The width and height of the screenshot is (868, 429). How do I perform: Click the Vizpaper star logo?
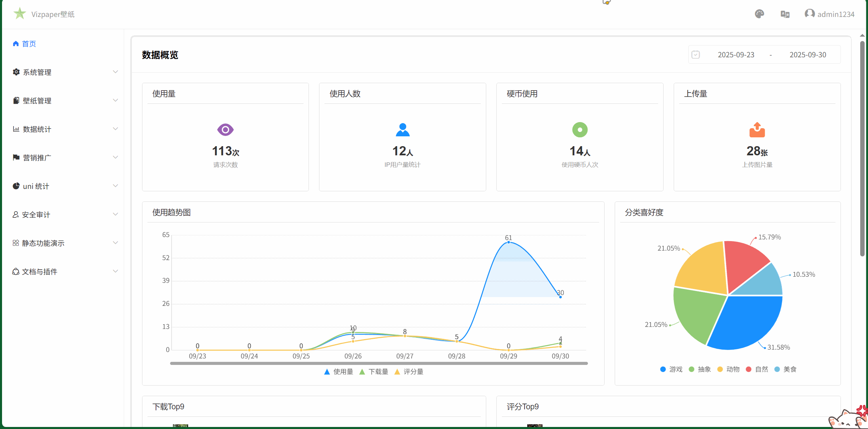click(x=20, y=14)
